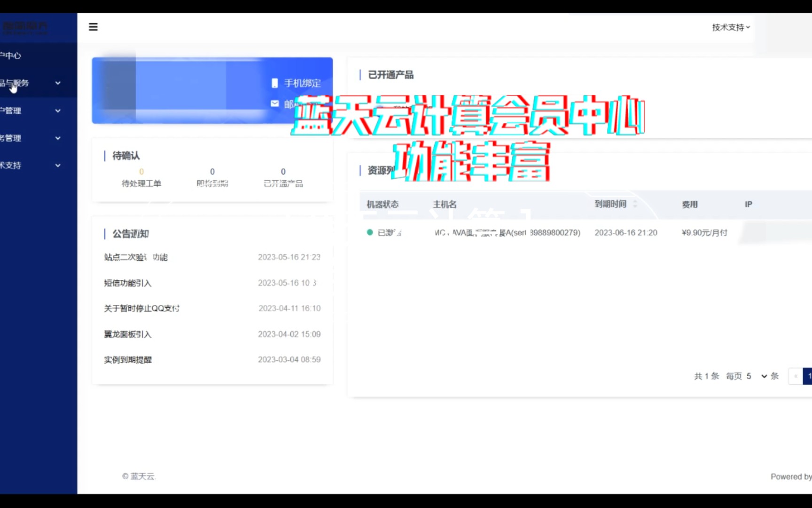812x508 pixels.
Task: Open the 技术支持 dropdown at top right
Action: [x=731, y=27]
